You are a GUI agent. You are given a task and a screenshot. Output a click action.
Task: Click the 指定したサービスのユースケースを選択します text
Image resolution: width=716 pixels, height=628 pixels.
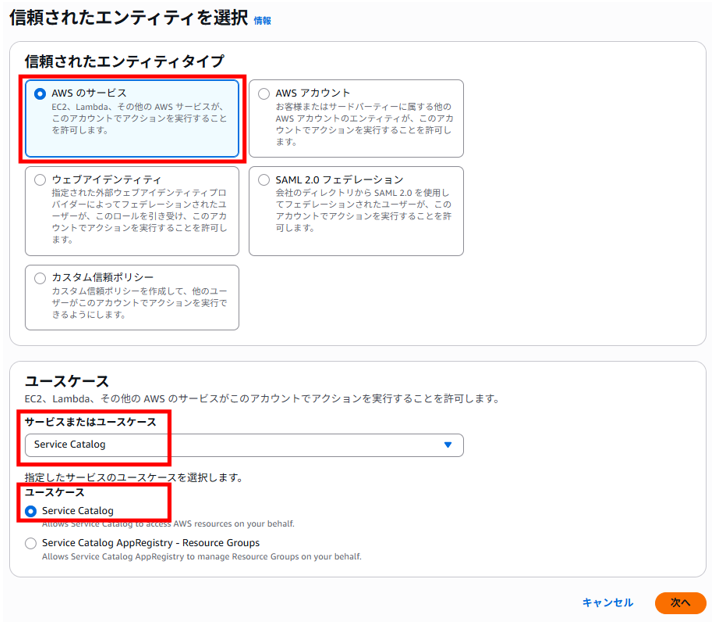pyautogui.click(x=133, y=478)
